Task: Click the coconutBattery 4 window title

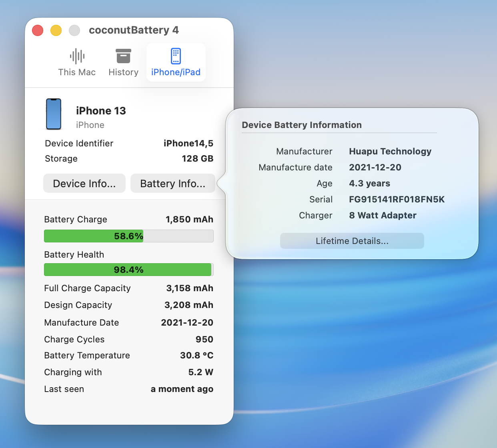Action: 134,30
